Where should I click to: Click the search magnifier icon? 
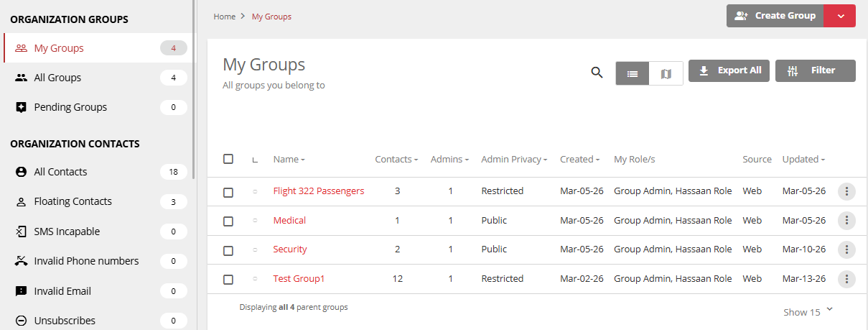(x=597, y=73)
